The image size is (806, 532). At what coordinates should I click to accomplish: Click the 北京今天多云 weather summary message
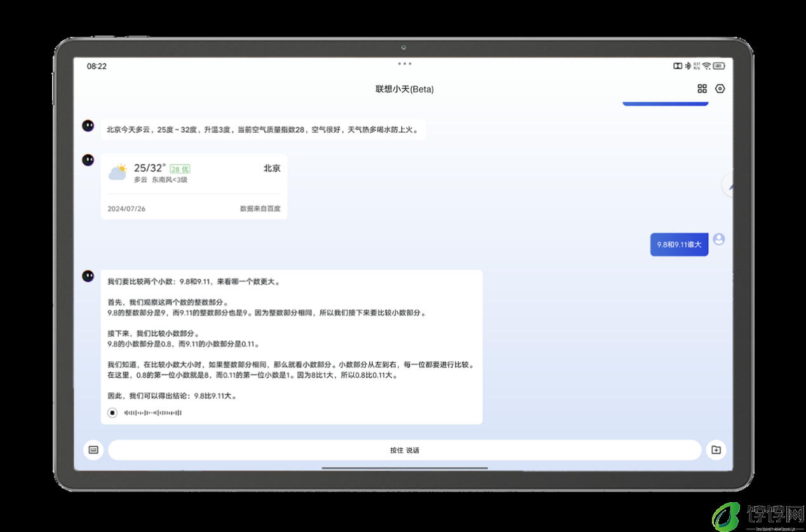263,130
